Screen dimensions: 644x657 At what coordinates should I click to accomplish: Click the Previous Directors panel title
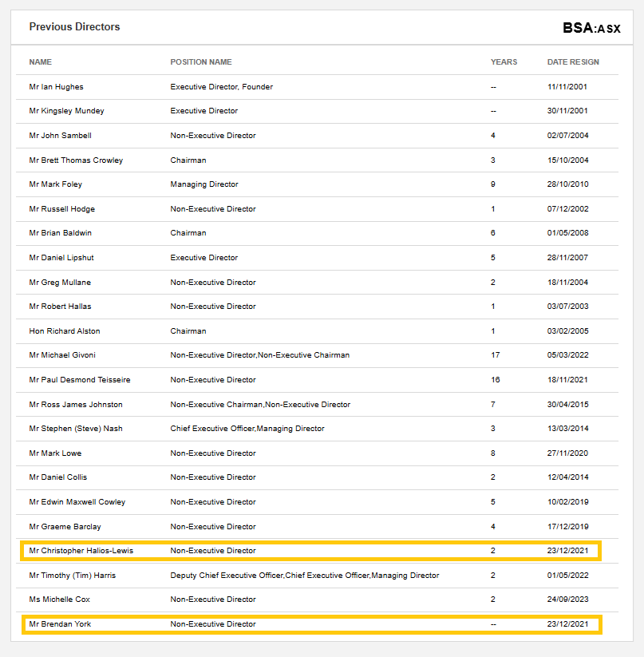[74, 26]
